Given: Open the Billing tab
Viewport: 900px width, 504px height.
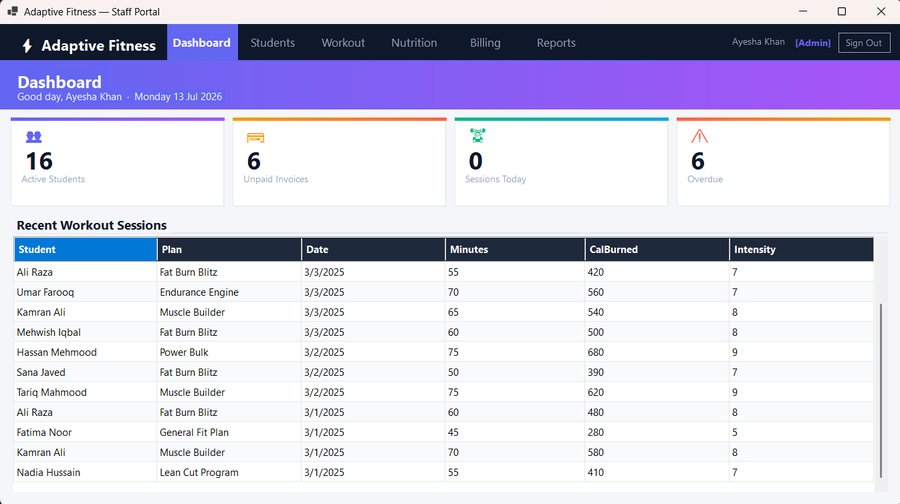Looking at the screenshot, I should (x=485, y=42).
